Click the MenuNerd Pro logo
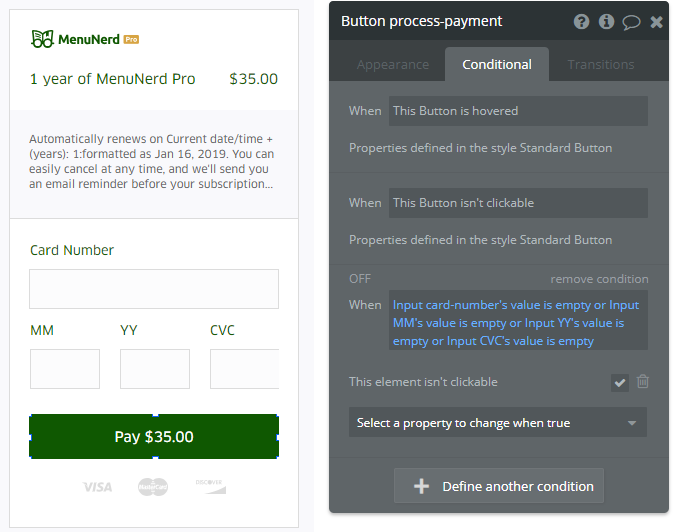 [x=85, y=39]
